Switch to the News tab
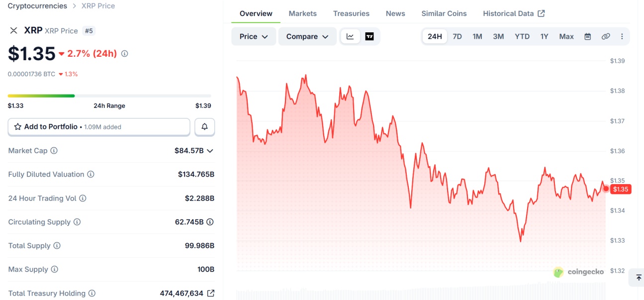644x300 pixels. (395, 13)
